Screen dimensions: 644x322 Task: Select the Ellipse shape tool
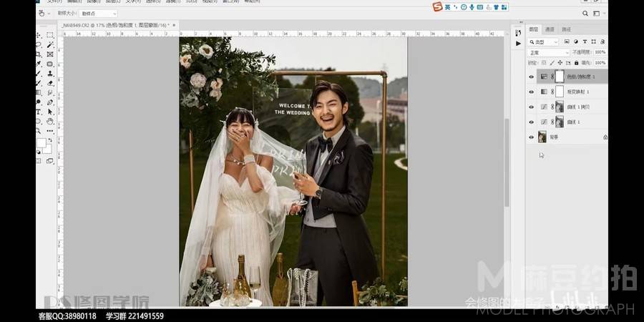(39, 121)
